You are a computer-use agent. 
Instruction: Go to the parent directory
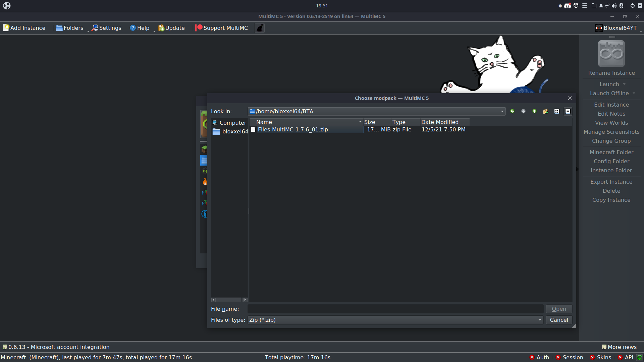pos(534,111)
